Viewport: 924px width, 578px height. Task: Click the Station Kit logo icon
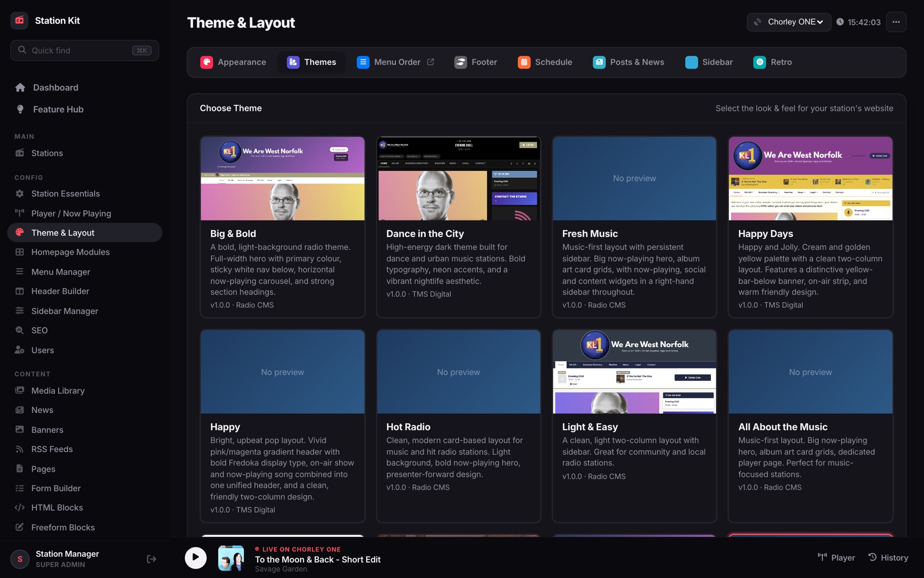point(20,21)
